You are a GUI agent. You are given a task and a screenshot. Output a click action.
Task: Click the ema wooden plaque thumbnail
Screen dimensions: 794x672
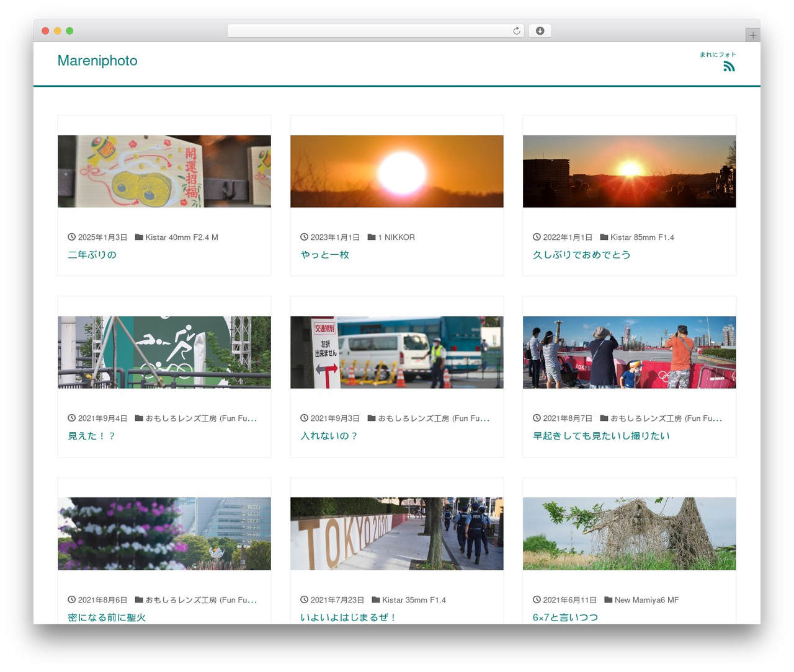[164, 171]
